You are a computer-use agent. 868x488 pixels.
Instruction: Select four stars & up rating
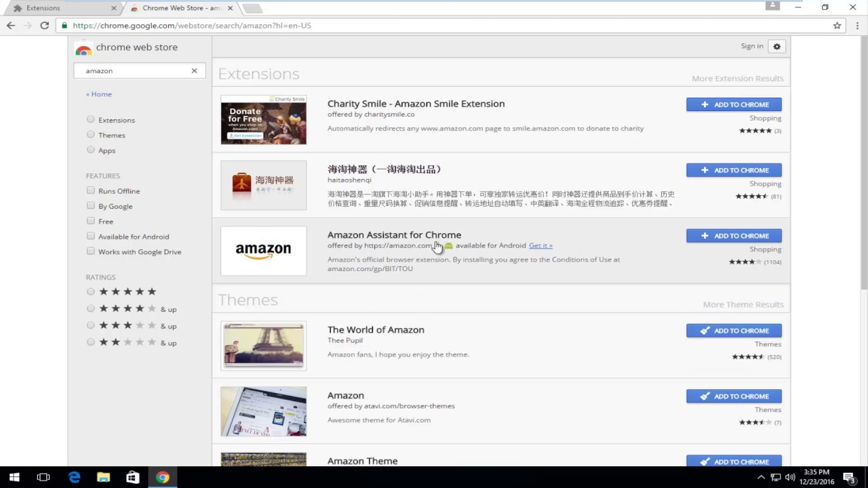tap(91, 308)
